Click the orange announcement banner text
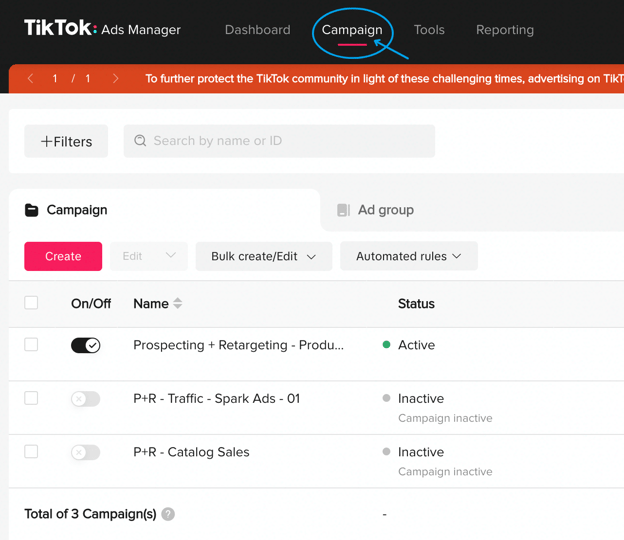The height and width of the screenshot is (540, 624). (x=384, y=78)
